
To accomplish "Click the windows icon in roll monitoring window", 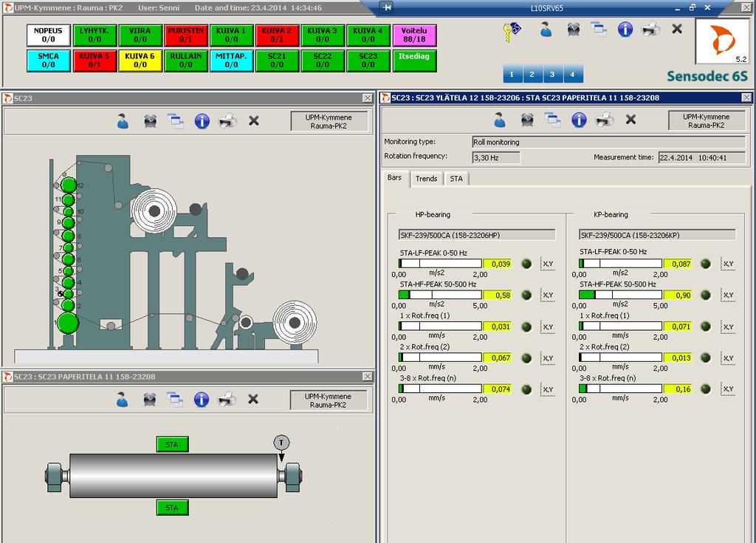I will click(552, 120).
